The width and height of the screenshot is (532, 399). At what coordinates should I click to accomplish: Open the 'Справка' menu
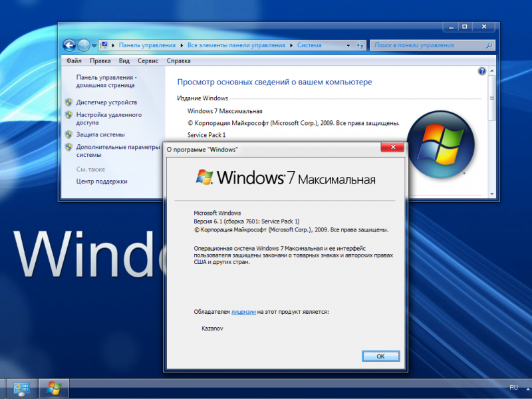(178, 61)
